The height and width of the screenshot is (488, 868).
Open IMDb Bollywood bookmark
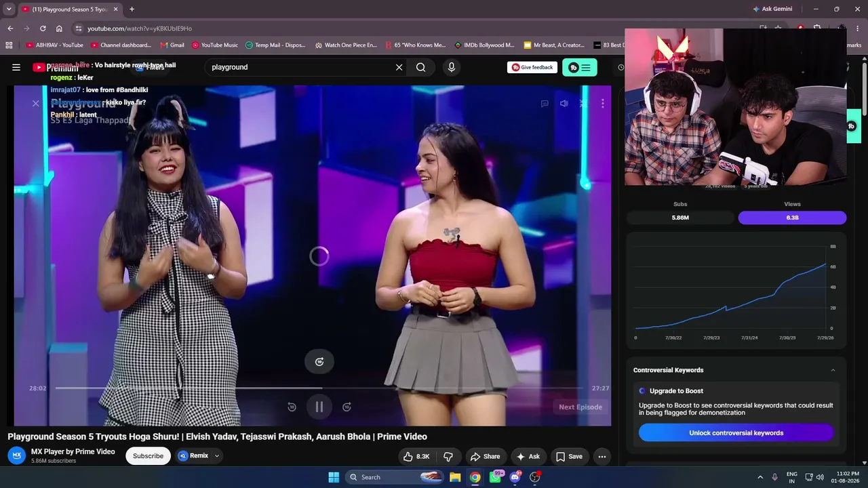tap(484, 45)
